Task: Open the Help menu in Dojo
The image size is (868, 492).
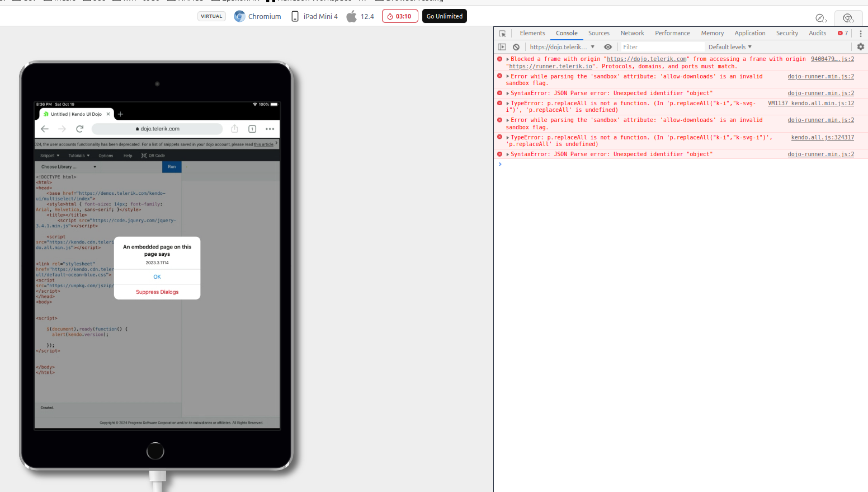Action: point(128,156)
